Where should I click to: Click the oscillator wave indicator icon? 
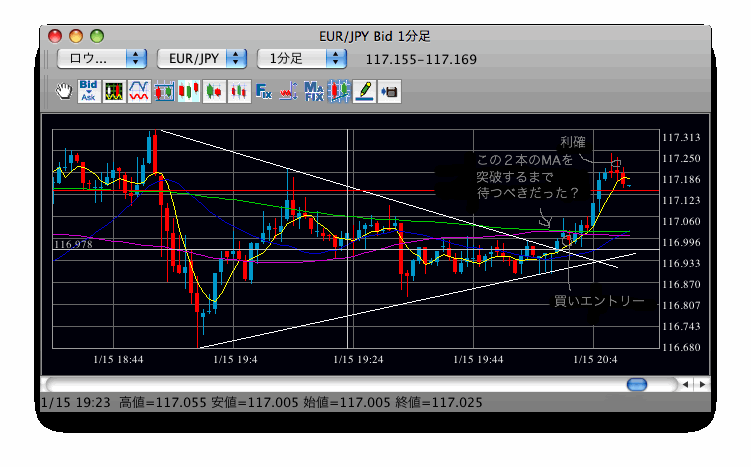139,91
